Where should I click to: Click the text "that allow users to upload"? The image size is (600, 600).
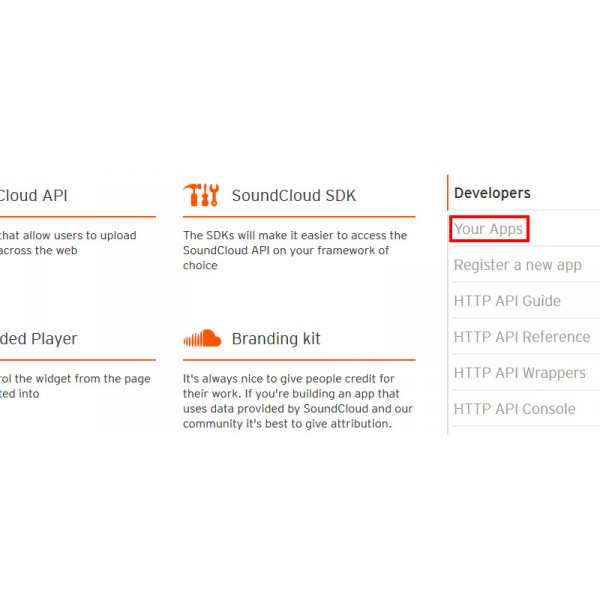tap(68, 235)
